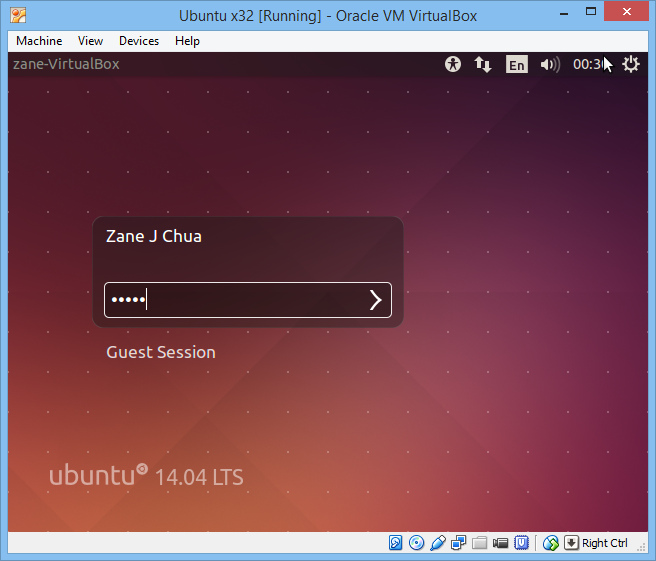Click the virtualization CPU chip icon
The image size is (656, 561).
point(521,543)
